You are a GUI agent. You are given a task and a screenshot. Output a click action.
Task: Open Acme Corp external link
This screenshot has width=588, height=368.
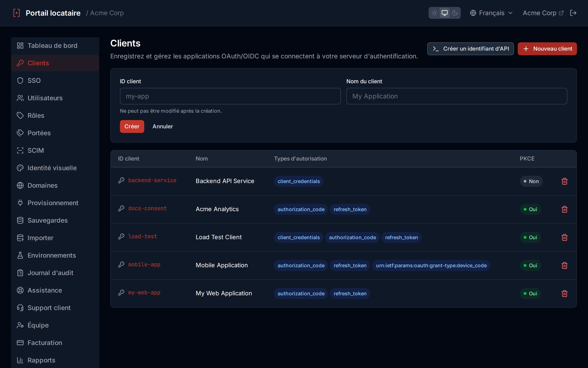(x=543, y=13)
